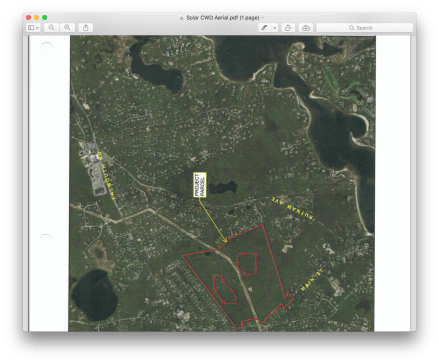Open the sidebar view menu button
The image size is (439, 364).
pyautogui.click(x=33, y=28)
